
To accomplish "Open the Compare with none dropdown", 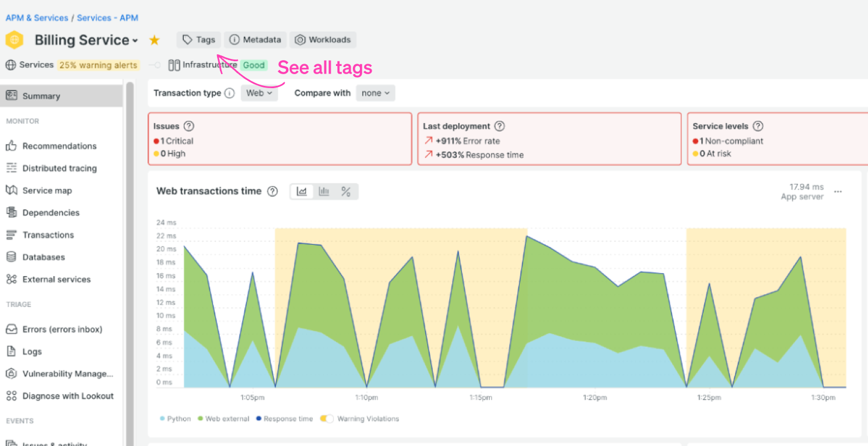I will click(x=375, y=93).
